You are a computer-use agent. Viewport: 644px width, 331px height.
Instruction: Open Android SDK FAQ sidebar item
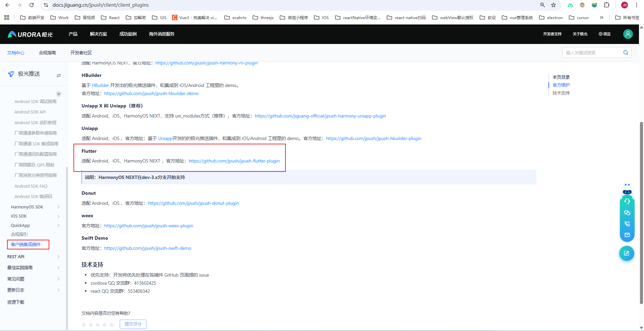(31, 186)
